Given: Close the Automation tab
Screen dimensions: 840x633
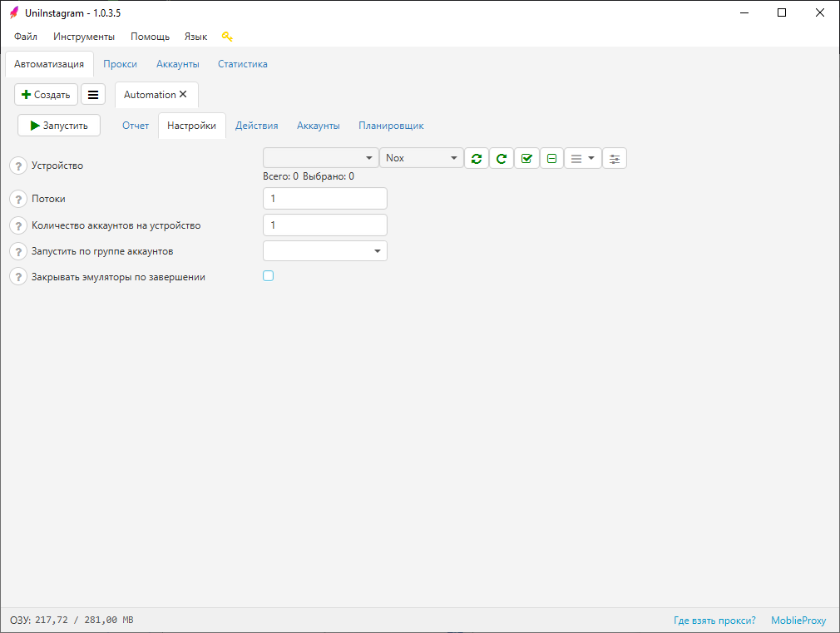Looking at the screenshot, I should (183, 95).
